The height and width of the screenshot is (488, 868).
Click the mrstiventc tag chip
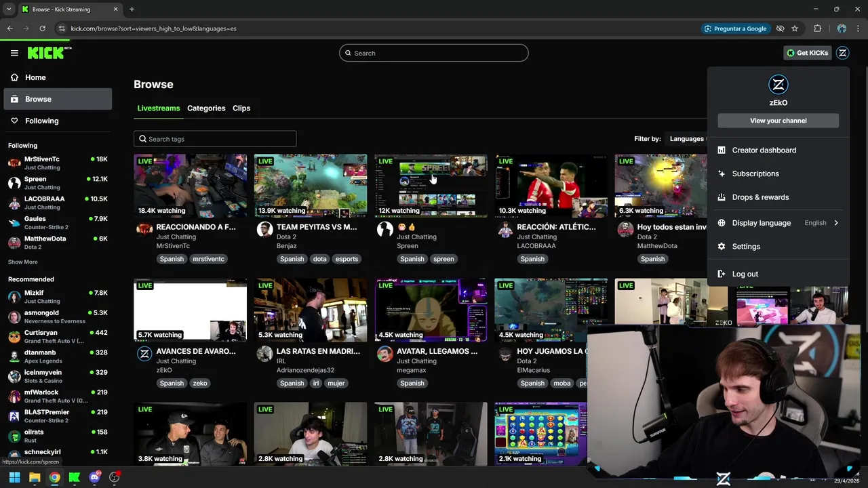coord(208,259)
